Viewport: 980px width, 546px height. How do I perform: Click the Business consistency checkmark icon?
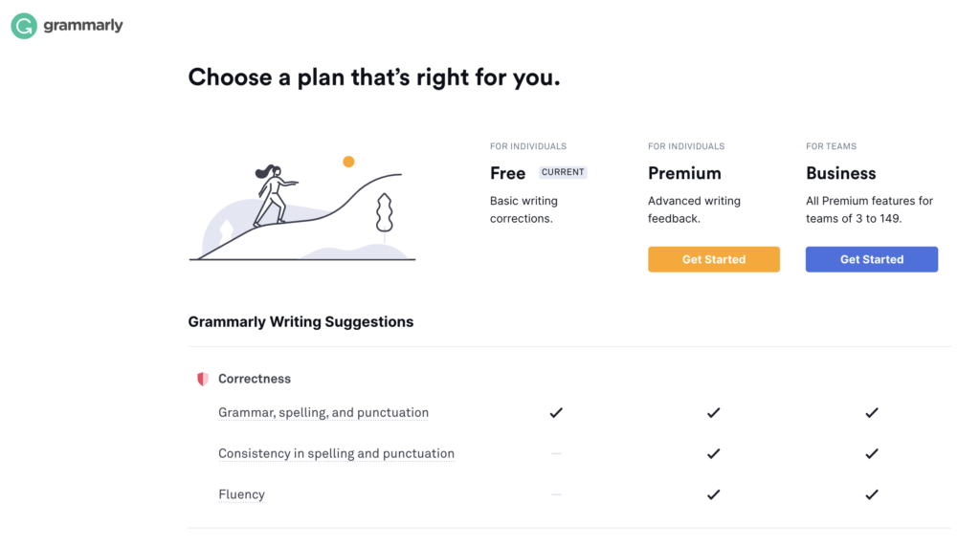click(872, 453)
